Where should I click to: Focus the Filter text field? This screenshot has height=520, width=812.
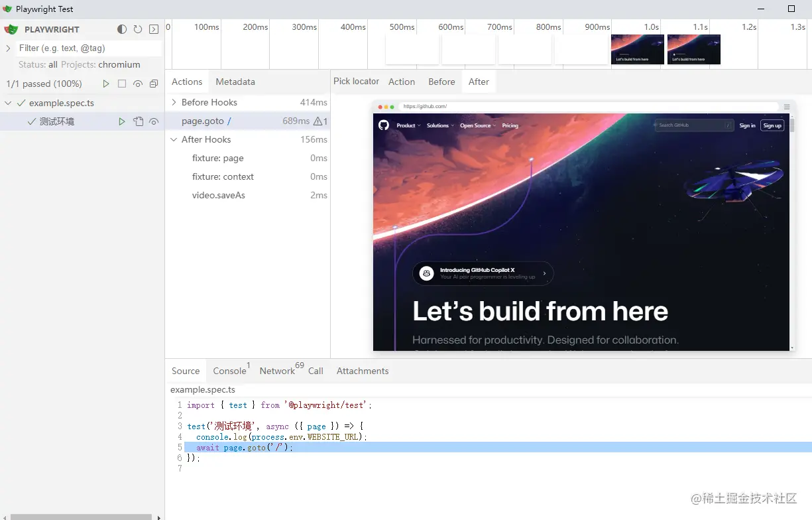pyautogui.click(x=88, y=48)
